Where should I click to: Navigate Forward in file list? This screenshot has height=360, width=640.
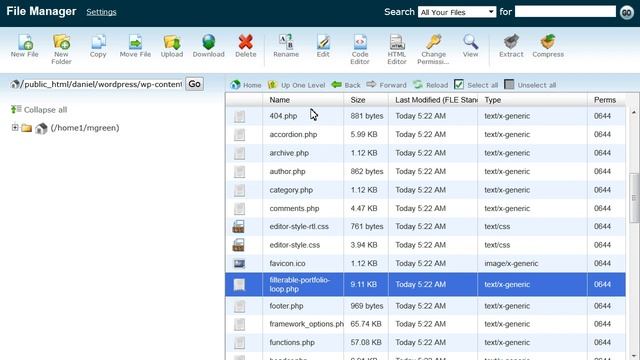coord(386,85)
